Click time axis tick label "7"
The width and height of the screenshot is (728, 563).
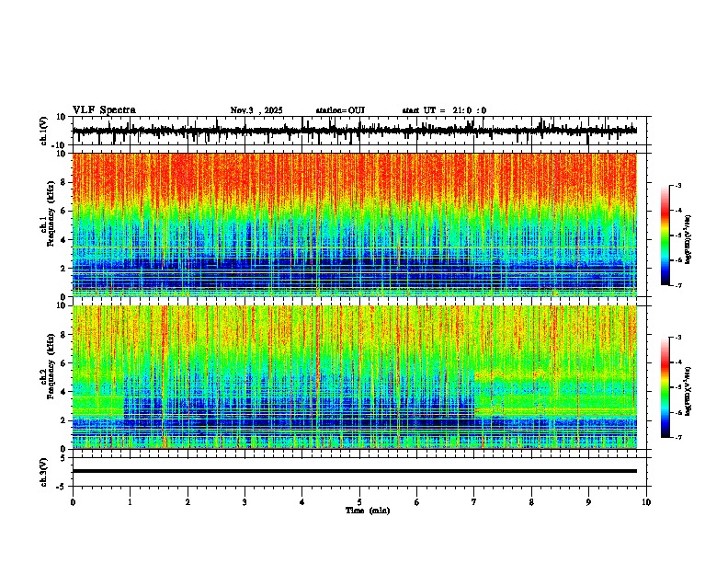[474, 502]
